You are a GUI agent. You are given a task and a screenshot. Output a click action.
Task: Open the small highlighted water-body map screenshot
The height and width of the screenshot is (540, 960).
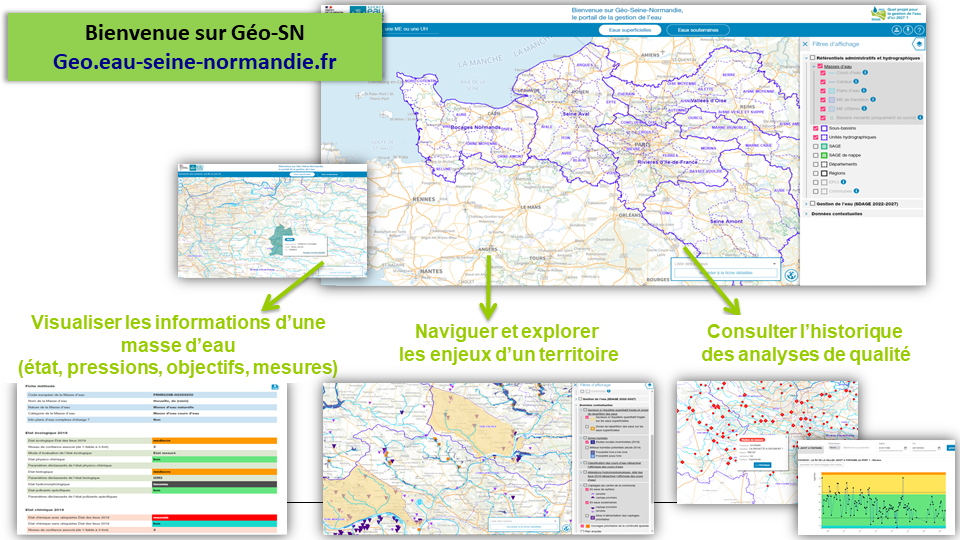point(272,220)
